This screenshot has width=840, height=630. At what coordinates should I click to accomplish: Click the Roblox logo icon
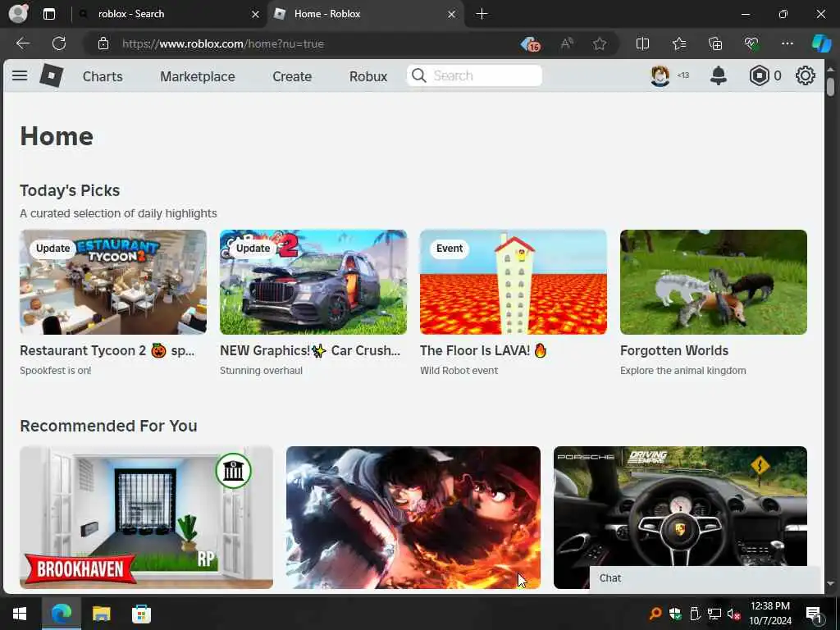pyautogui.click(x=52, y=75)
